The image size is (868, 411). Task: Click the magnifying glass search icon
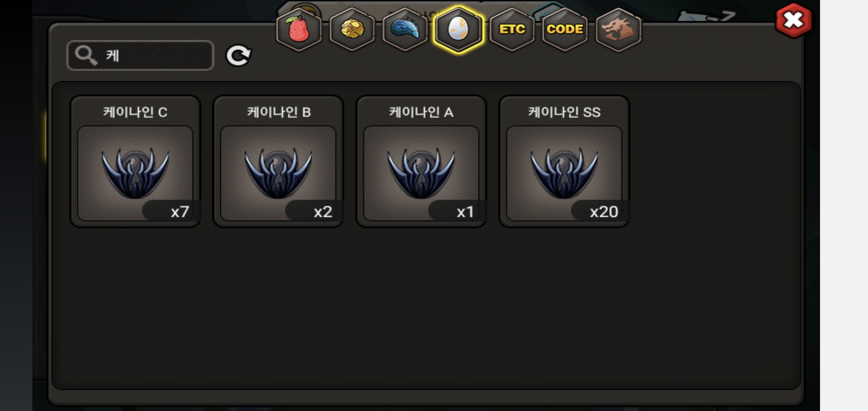coord(86,56)
